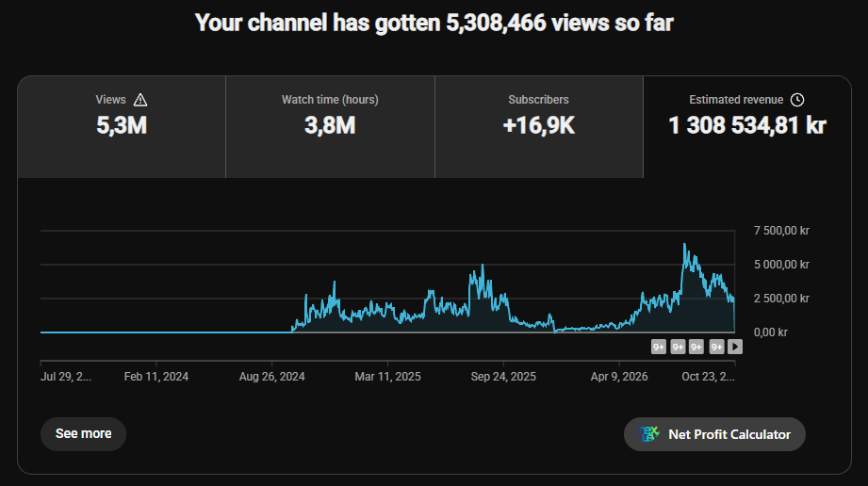Viewport: 868px width, 486px height.
Task: Click the clock icon beside Estimated revenue
Action: (797, 100)
